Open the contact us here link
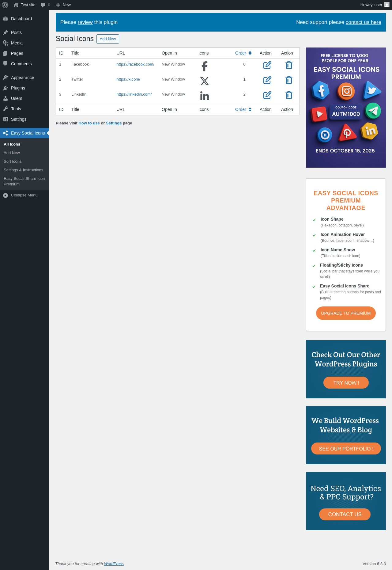 pyautogui.click(x=364, y=22)
